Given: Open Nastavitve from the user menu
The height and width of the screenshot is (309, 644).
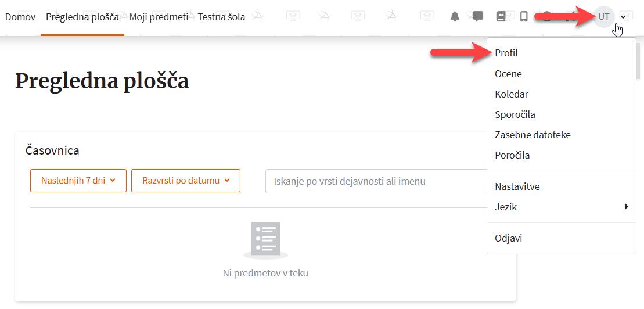Looking at the screenshot, I should [x=517, y=186].
